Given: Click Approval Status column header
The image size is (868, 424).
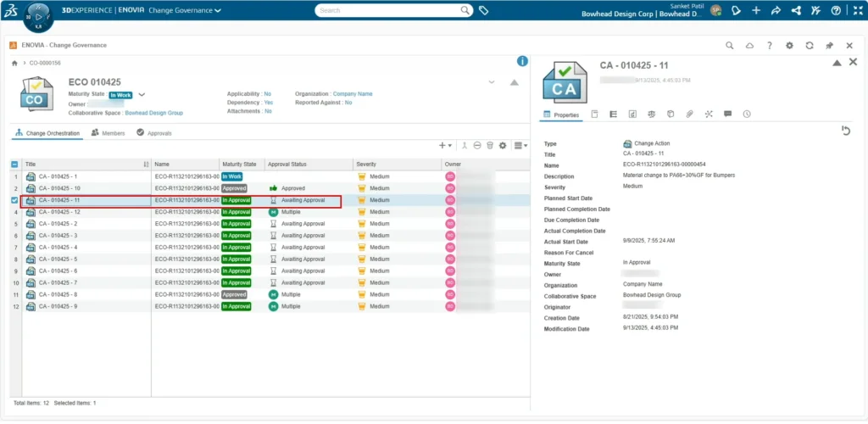Looking at the screenshot, I should [309, 165].
